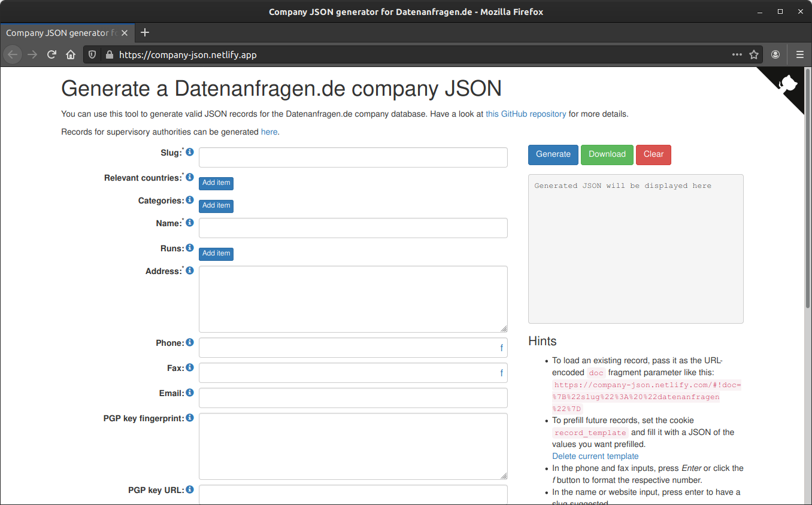Click the info icon beside PGP key fingerprint
812x505 pixels.
click(190, 418)
